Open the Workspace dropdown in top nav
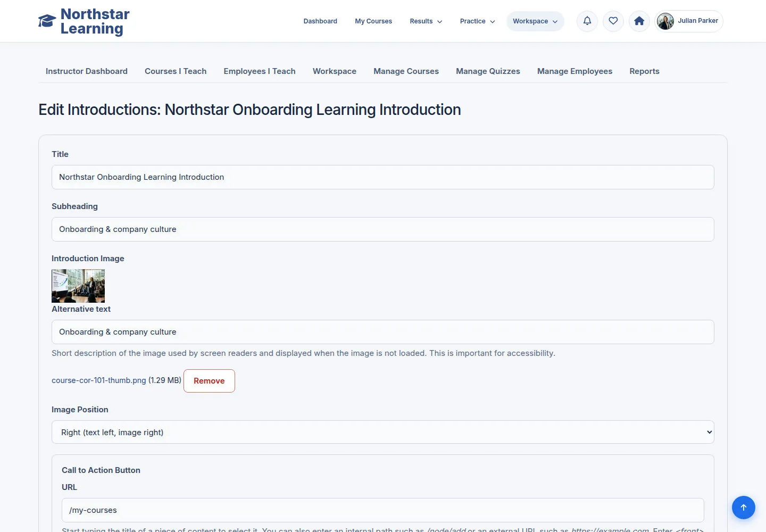The width and height of the screenshot is (766, 532). [x=535, y=21]
